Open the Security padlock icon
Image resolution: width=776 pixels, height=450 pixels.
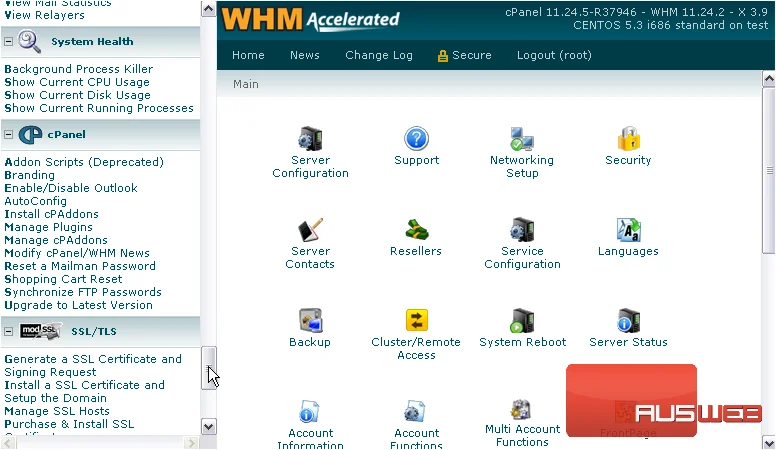pyautogui.click(x=629, y=139)
